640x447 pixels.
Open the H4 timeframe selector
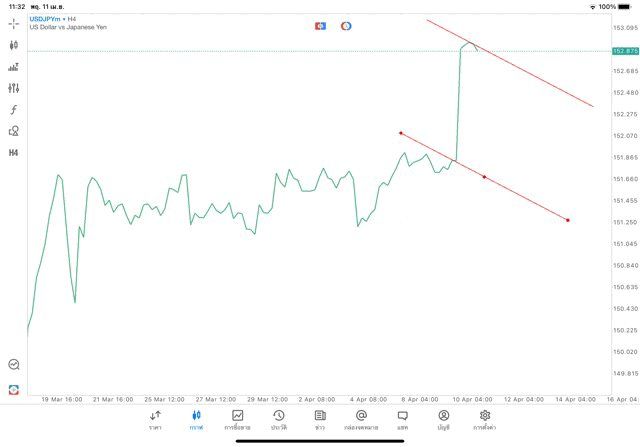14,153
